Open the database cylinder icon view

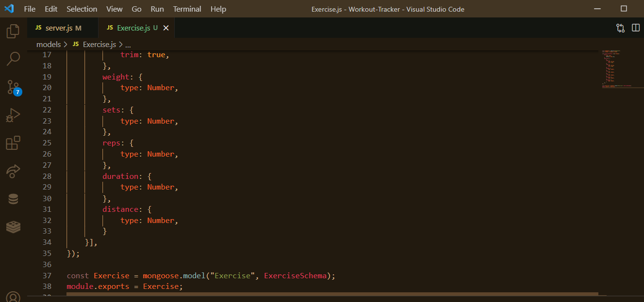click(x=13, y=199)
